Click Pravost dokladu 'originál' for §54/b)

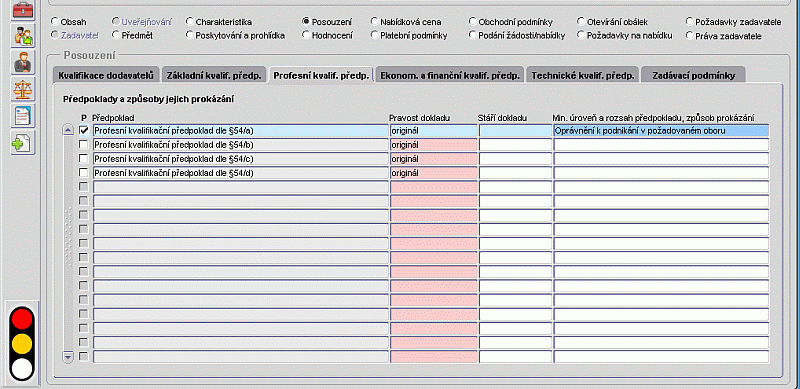(434, 144)
